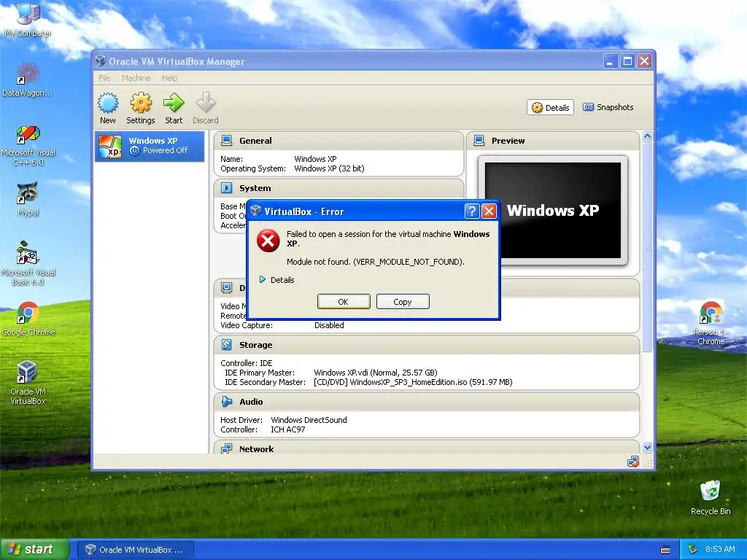Open the Recycle Bin
The height and width of the screenshot is (560, 747).
pyautogui.click(x=711, y=497)
